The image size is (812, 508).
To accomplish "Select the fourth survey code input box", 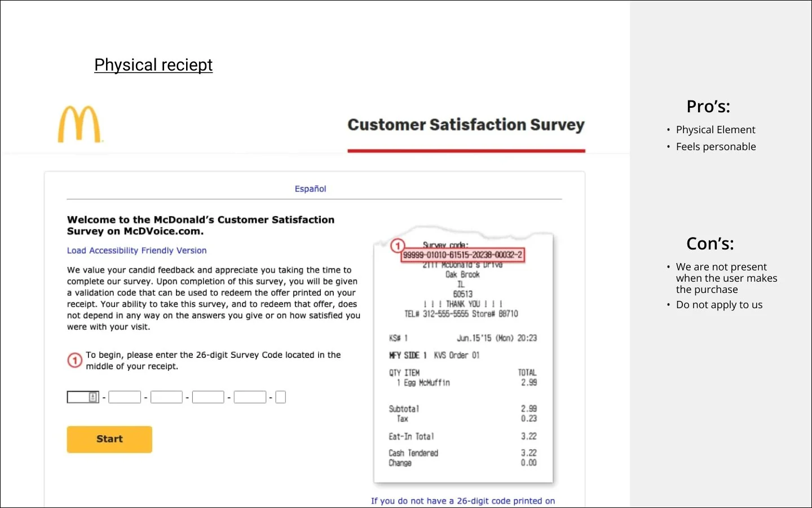I will tap(208, 397).
